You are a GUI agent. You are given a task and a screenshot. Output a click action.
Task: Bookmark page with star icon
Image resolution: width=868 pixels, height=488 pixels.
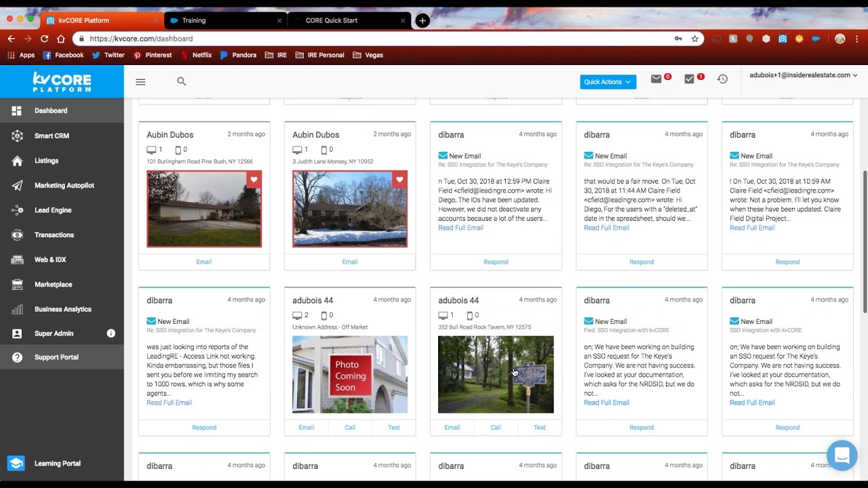694,39
